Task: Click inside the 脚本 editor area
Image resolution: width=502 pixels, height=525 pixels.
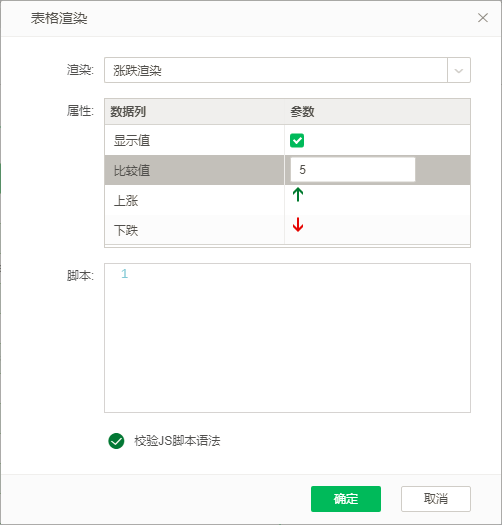Action: (x=287, y=338)
